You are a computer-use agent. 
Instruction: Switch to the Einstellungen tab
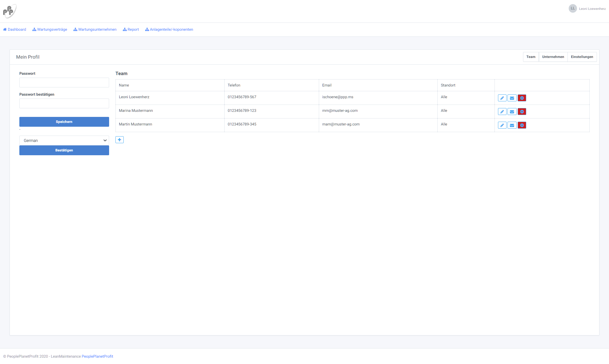[x=582, y=57]
